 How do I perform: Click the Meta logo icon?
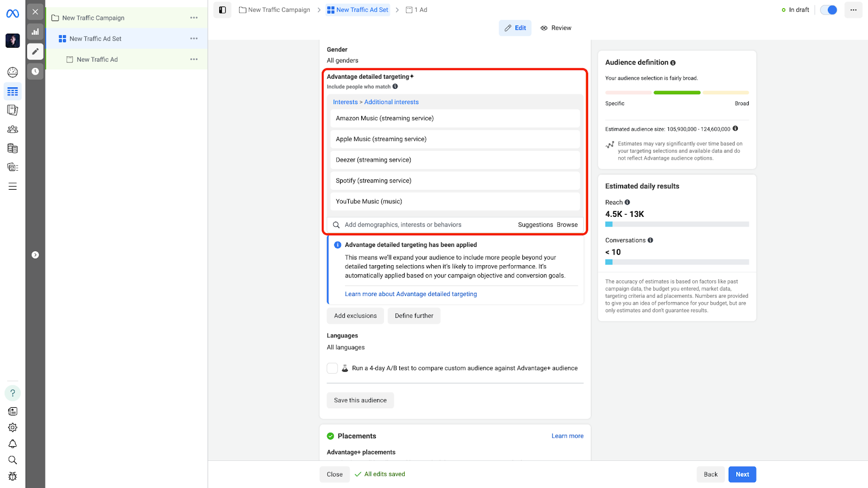click(x=12, y=14)
